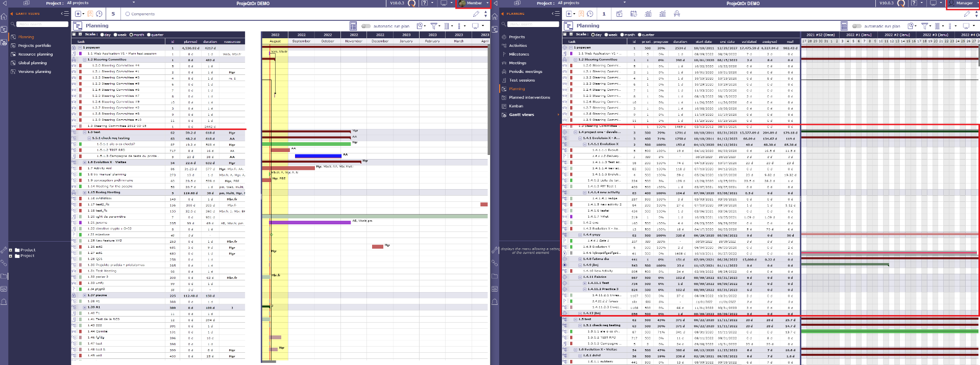Click the orange bookmark icon beside Components
The image size is (980, 365).
[90, 14]
